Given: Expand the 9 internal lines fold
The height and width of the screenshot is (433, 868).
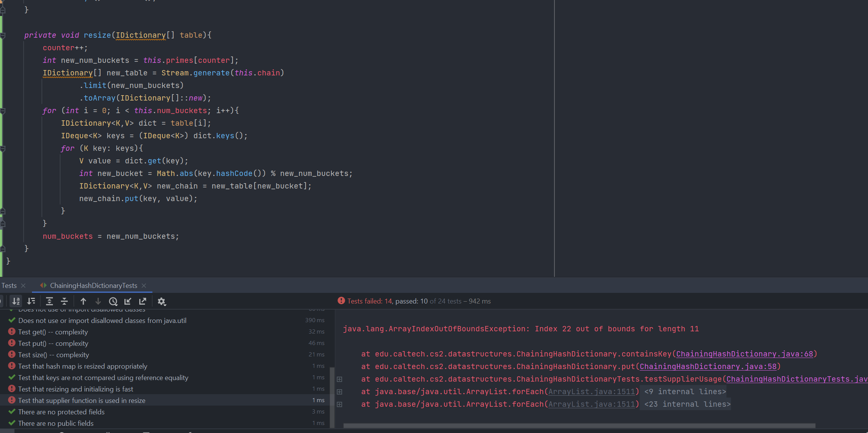Looking at the screenshot, I should click(x=685, y=391).
